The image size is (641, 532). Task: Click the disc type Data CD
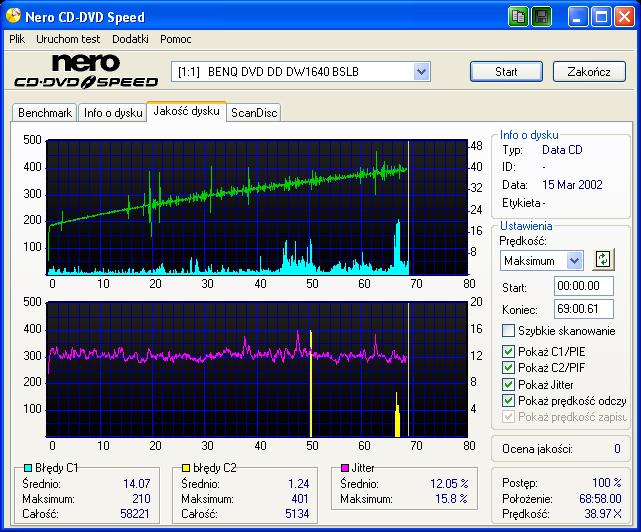point(562,150)
